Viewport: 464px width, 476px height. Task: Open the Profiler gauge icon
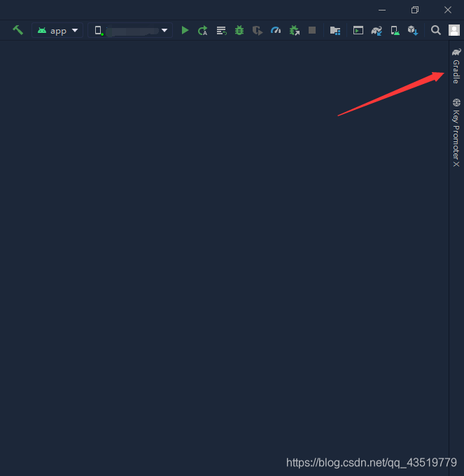276,30
